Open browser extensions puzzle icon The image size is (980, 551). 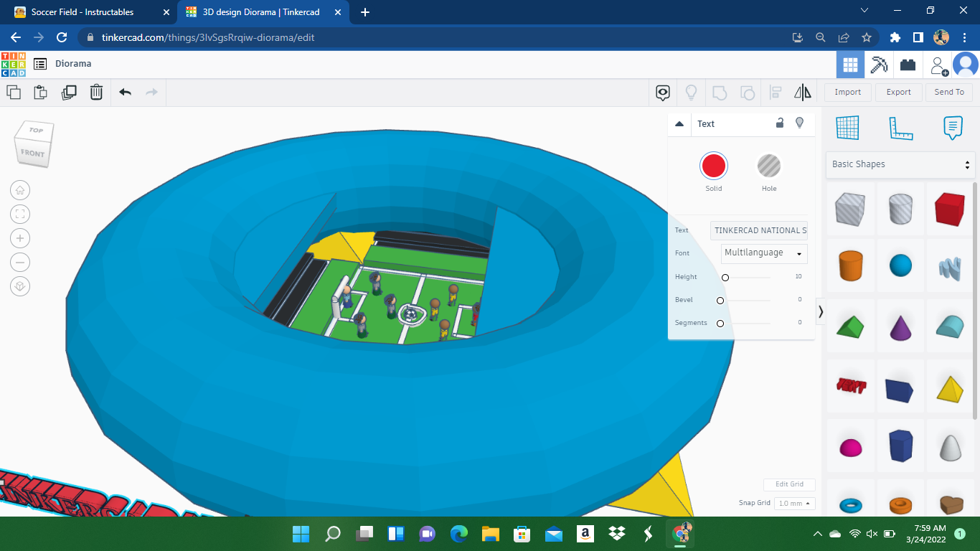(895, 37)
